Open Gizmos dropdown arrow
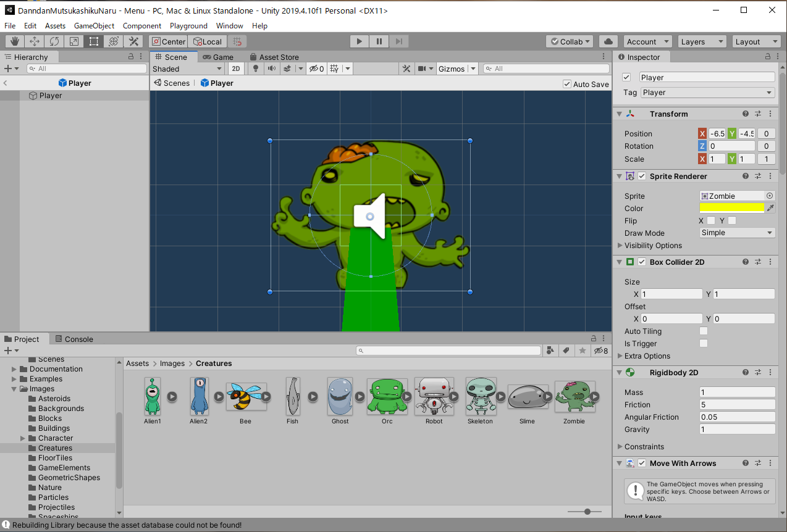 click(473, 69)
